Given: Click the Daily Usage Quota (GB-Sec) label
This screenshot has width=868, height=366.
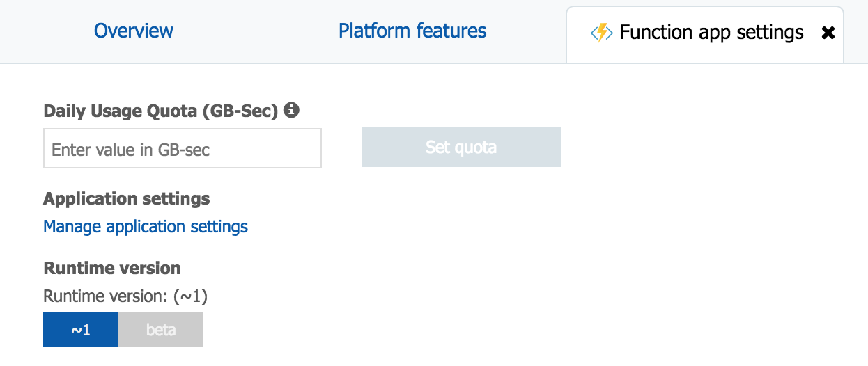Looking at the screenshot, I should tap(161, 111).
